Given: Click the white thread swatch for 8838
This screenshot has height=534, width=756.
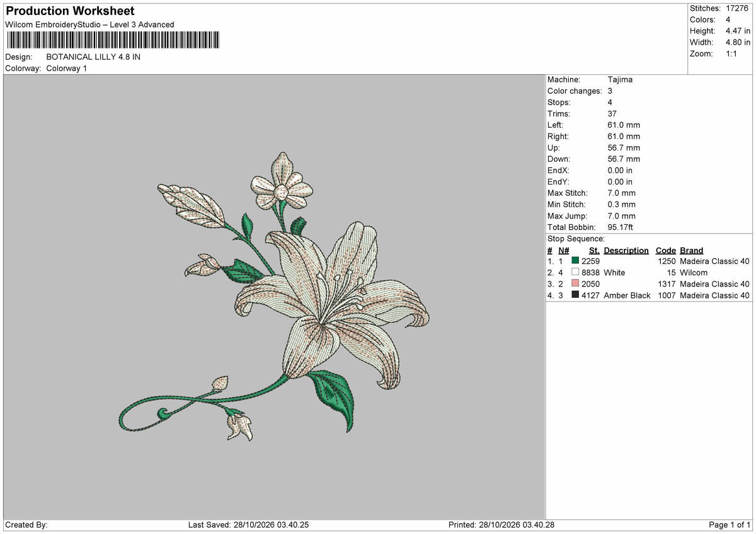Looking at the screenshot, I should coord(575,272).
